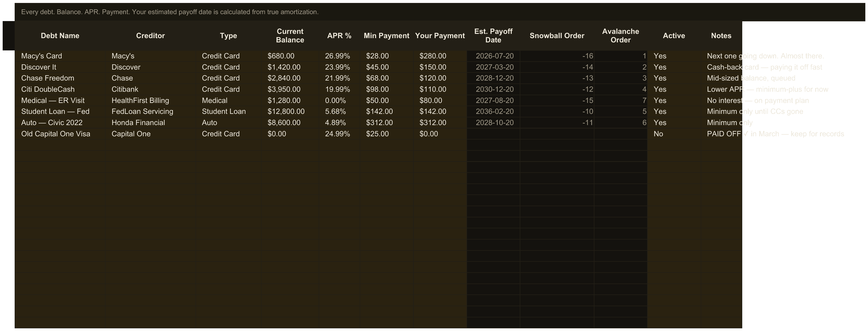
Task: Click the Min Payment column header
Action: (387, 36)
